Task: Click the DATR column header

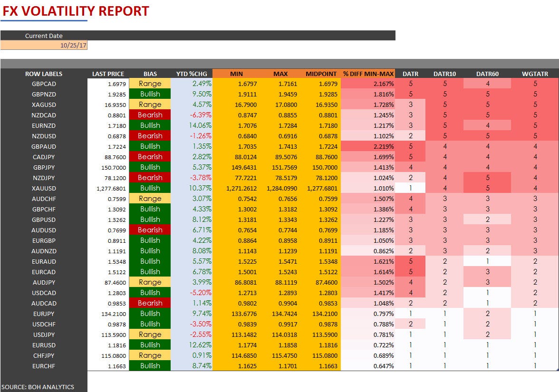Action: (410, 74)
